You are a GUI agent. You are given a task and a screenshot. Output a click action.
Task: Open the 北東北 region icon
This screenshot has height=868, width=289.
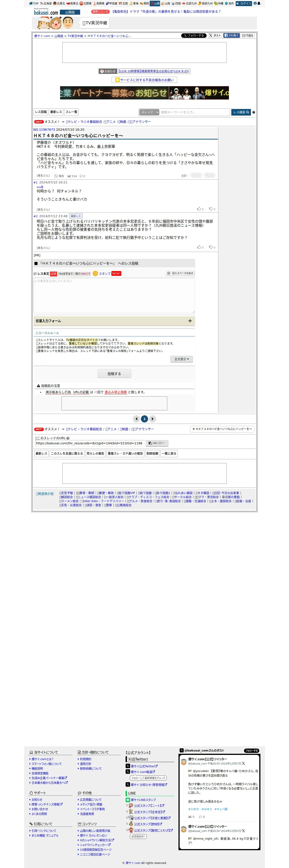59,3
